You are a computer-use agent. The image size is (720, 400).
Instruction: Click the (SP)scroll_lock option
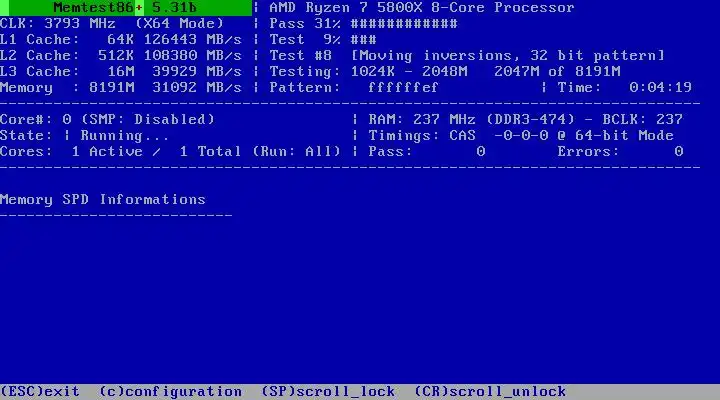tap(328, 392)
